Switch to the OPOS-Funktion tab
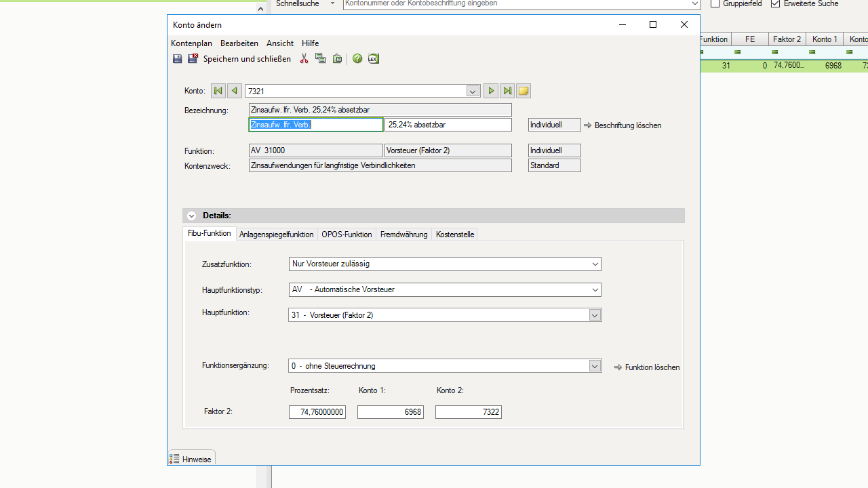868x488 pixels. (347, 235)
